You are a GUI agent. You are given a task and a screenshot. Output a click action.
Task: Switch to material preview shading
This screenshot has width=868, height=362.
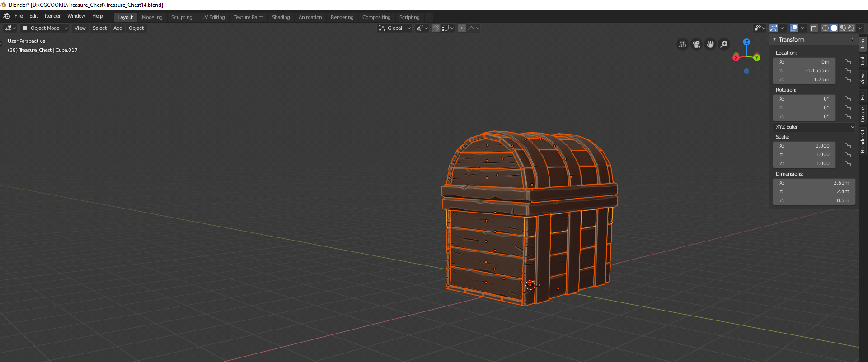pos(843,28)
